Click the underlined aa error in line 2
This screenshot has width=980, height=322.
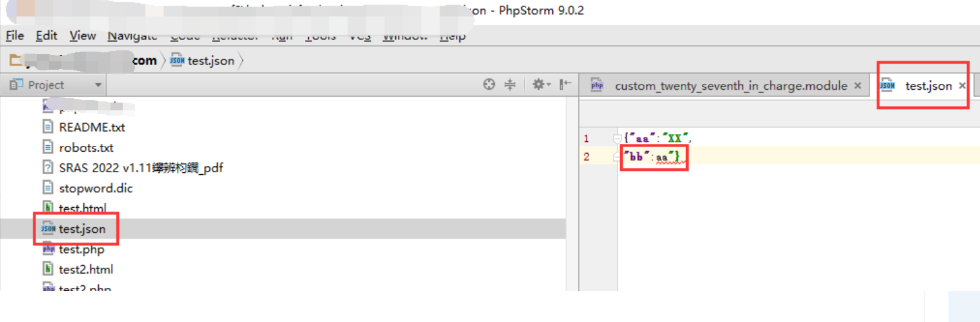click(662, 157)
